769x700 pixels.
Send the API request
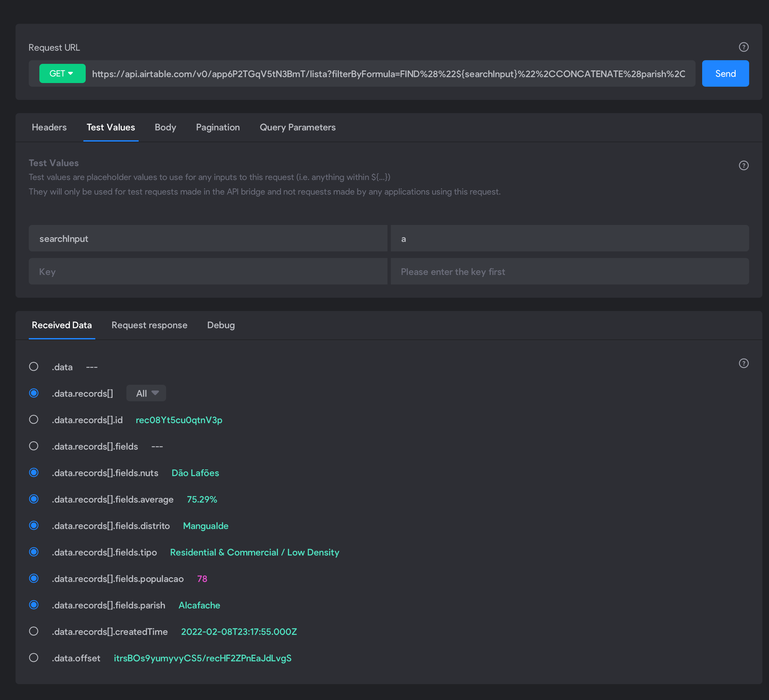tap(725, 73)
